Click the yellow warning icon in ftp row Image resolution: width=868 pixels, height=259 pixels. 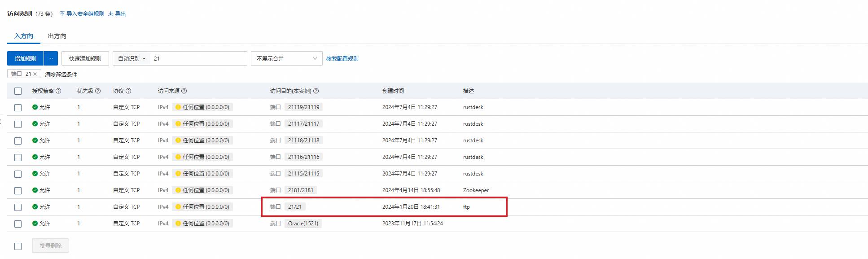coord(178,207)
